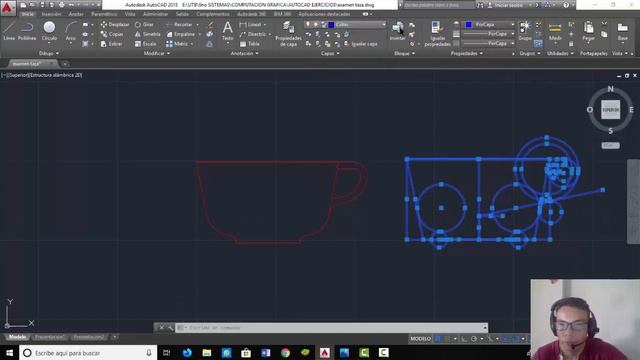Select the Texto annotation tool
The width and height of the screenshot is (640, 360).
[x=227, y=31]
